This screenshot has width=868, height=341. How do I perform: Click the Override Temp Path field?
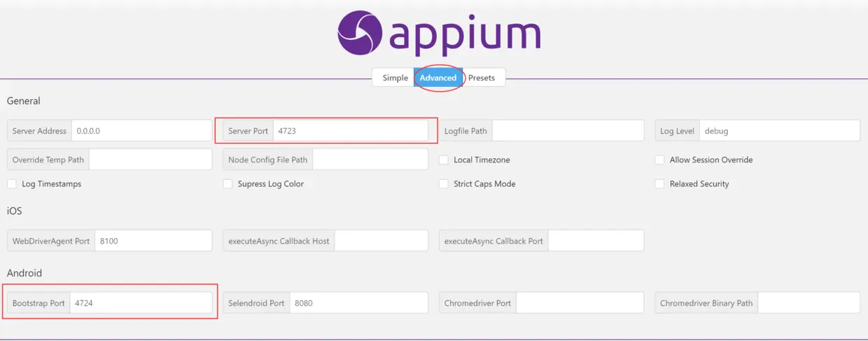(x=150, y=160)
